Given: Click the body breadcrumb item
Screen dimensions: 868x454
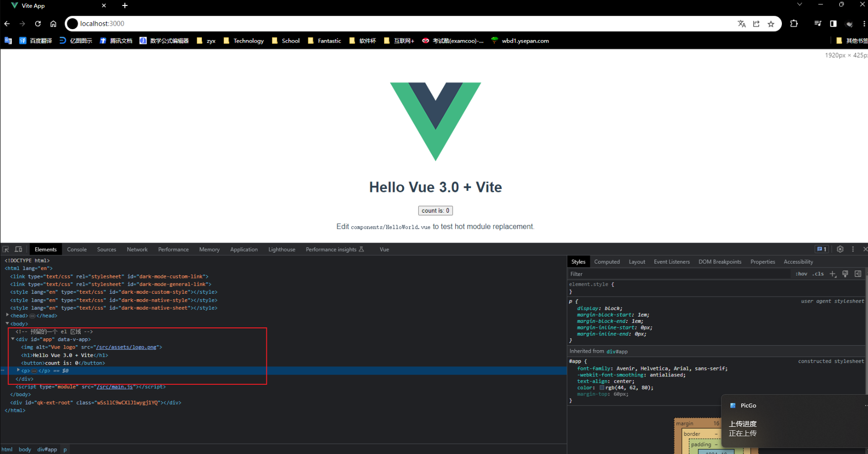Looking at the screenshot, I should [x=25, y=450].
